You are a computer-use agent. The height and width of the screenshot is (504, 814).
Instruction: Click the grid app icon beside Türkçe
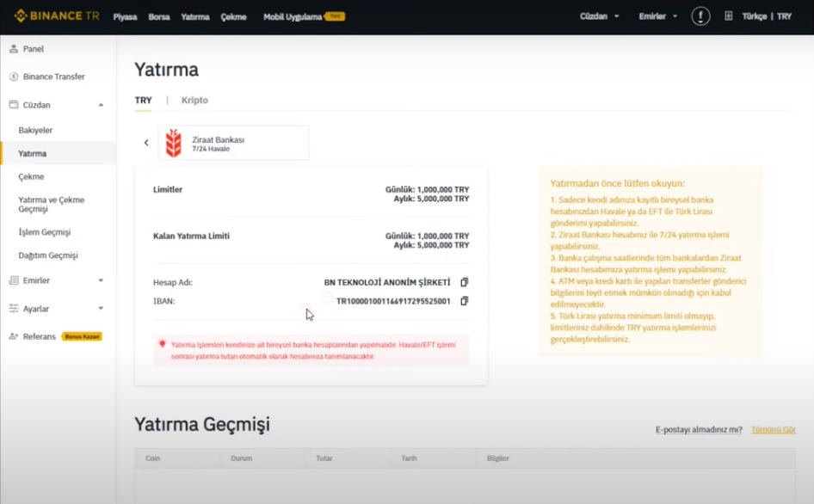tap(728, 16)
